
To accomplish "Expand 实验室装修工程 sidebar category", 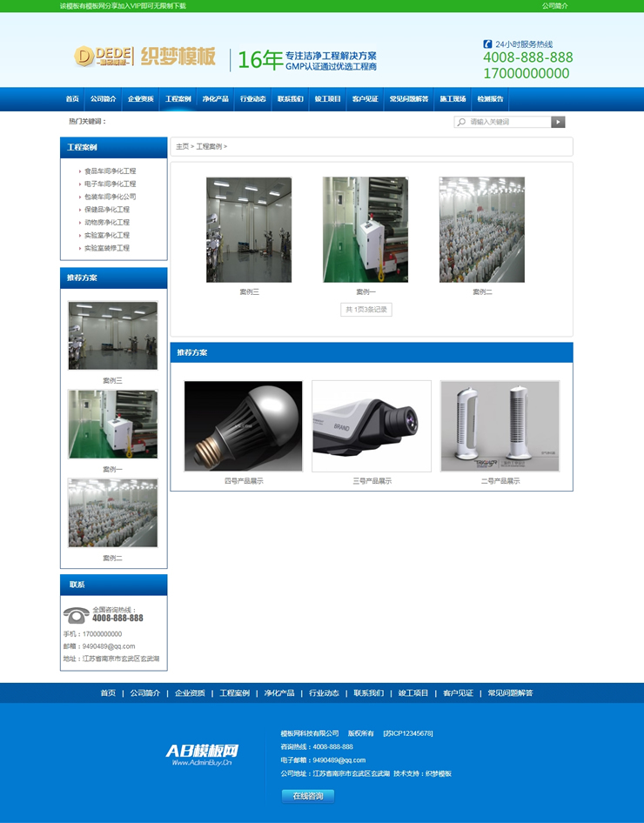I will pos(106,248).
